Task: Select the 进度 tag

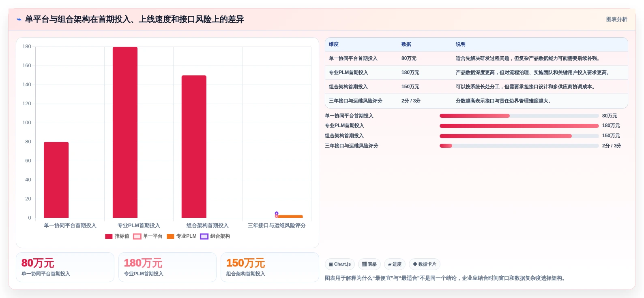Action: click(x=395, y=264)
